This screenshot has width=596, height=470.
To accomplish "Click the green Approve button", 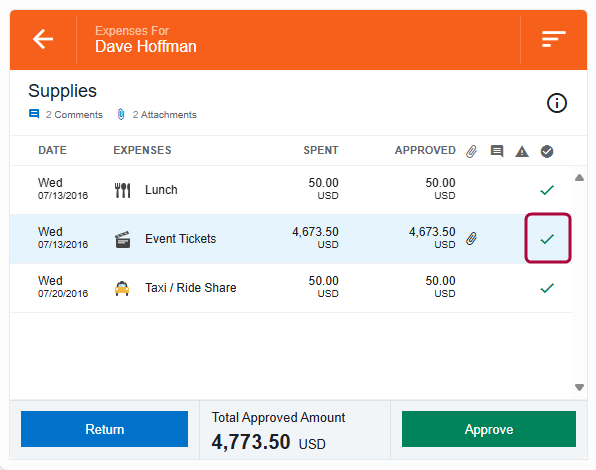I will point(489,429).
